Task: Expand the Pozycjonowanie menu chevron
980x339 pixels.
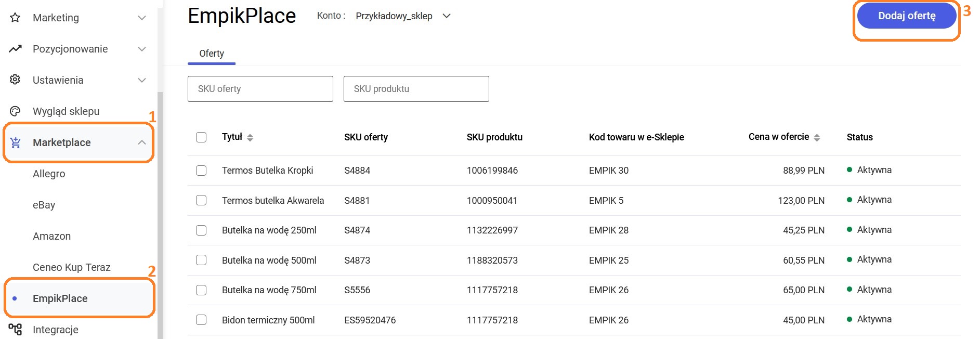Action: [x=142, y=49]
